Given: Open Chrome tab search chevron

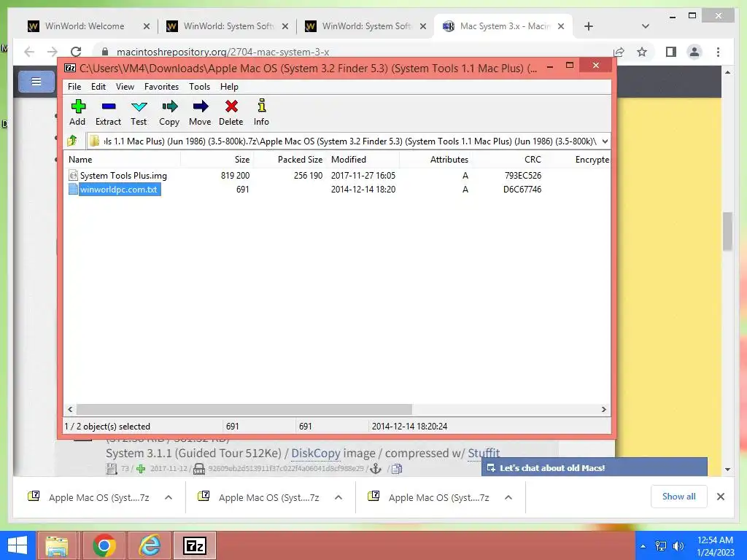Looking at the screenshot, I should 646,26.
